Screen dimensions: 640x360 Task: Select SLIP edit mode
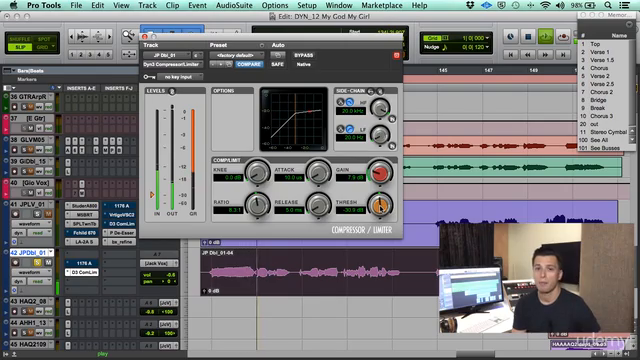(x=20, y=47)
